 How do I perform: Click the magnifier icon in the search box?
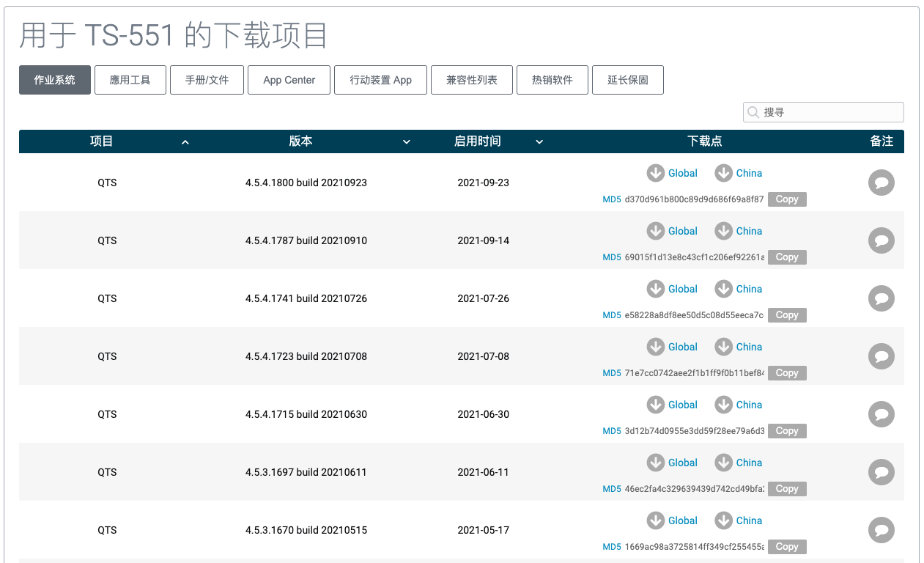tap(753, 112)
